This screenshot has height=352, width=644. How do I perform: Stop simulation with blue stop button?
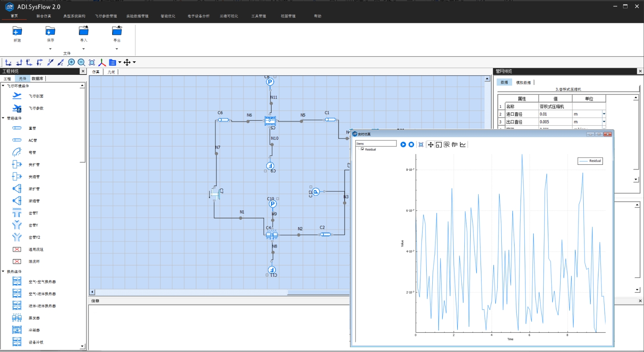click(x=411, y=144)
